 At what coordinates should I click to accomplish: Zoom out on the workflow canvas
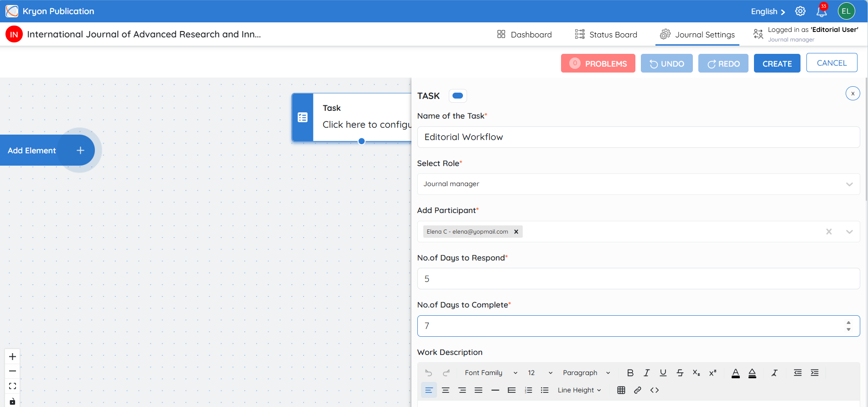(x=13, y=371)
